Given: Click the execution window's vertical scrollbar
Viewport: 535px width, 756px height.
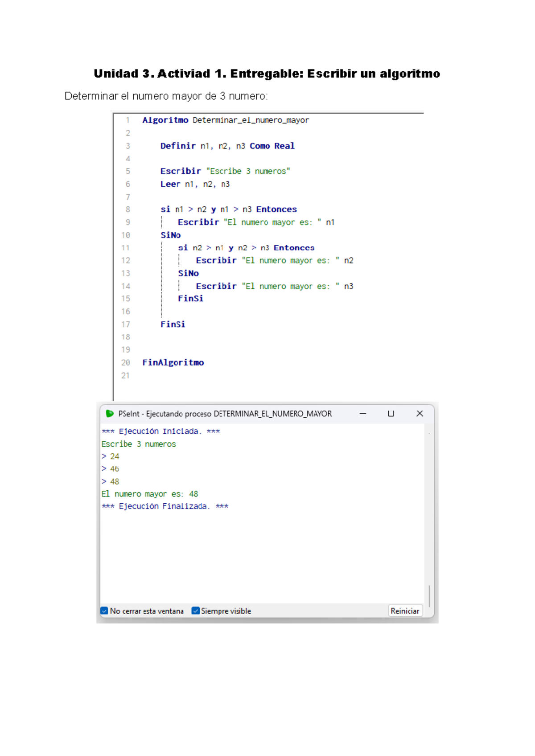Looking at the screenshot, I should [429, 596].
